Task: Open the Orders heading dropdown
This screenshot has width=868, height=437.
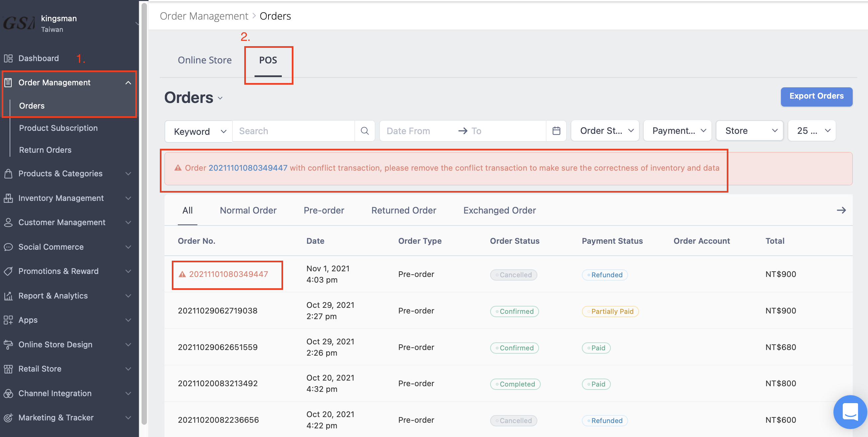Action: point(220,98)
